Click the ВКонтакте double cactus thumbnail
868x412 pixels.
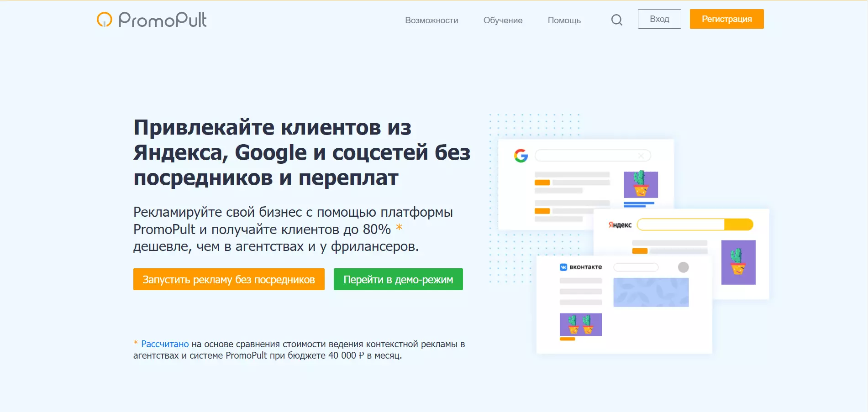pyautogui.click(x=581, y=324)
